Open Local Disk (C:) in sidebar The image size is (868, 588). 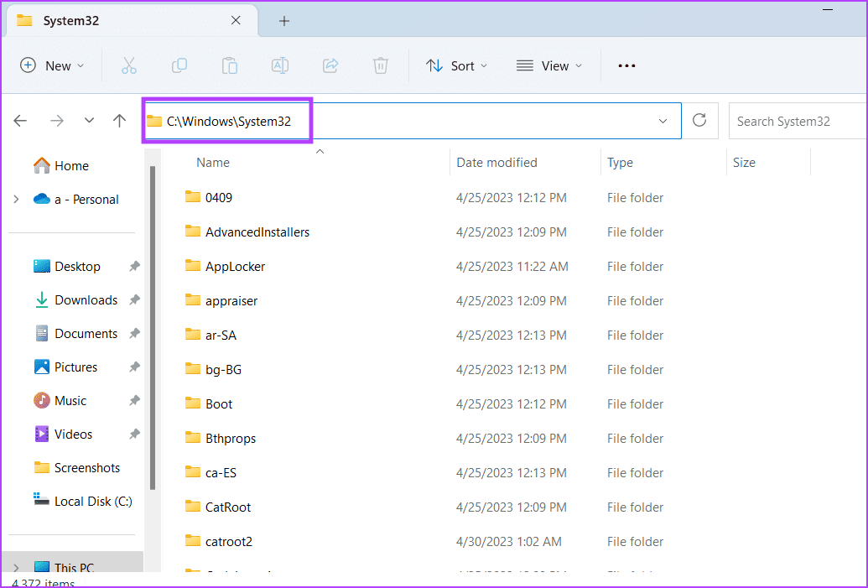tap(82, 501)
